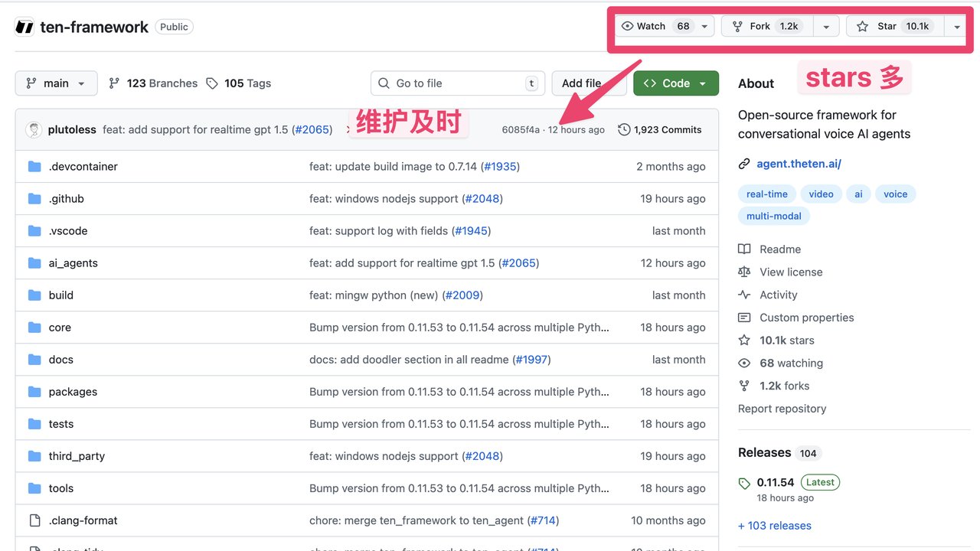Viewport: 980px width, 551px height.
Task: Open the green Code dropdown button
Action: pos(676,83)
